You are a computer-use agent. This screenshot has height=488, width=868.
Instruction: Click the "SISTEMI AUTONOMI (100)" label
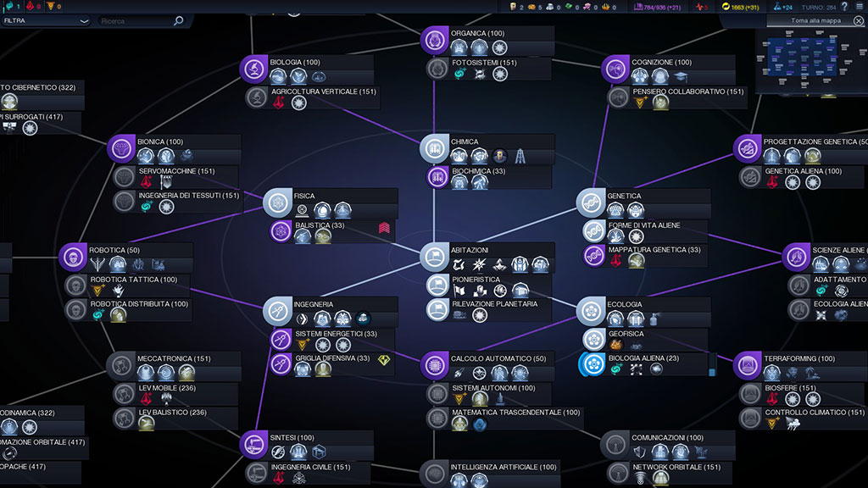[493, 388]
